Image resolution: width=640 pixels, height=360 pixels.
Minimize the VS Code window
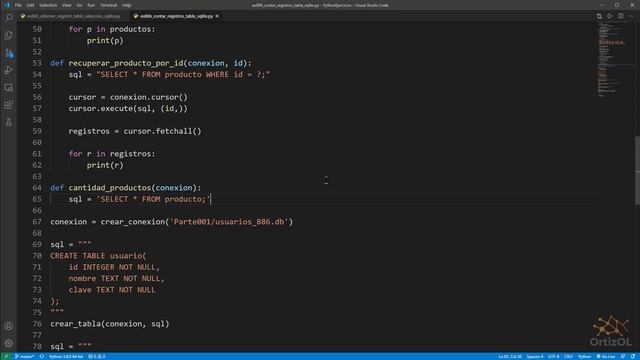pos(602,5)
